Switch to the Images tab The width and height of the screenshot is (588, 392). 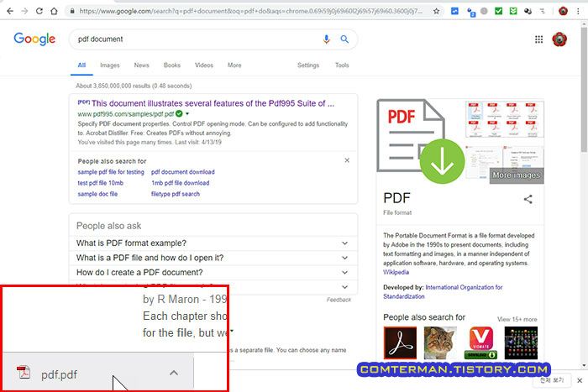(x=110, y=65)
